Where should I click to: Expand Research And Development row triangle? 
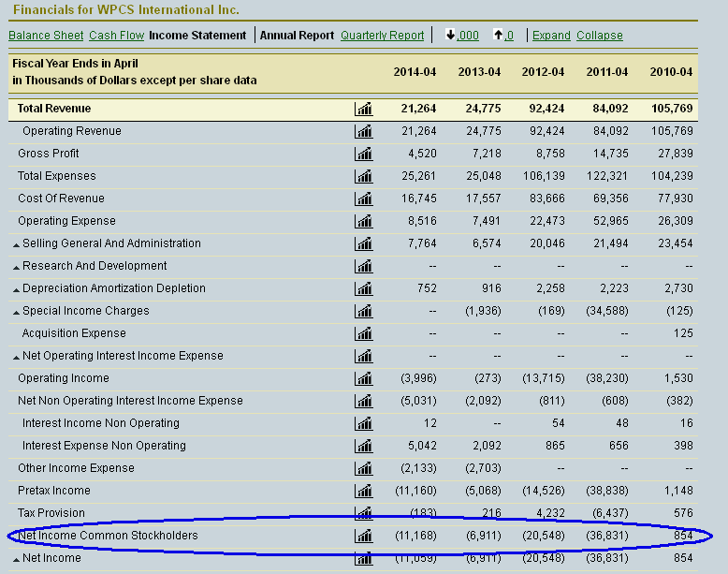[16, 267]
